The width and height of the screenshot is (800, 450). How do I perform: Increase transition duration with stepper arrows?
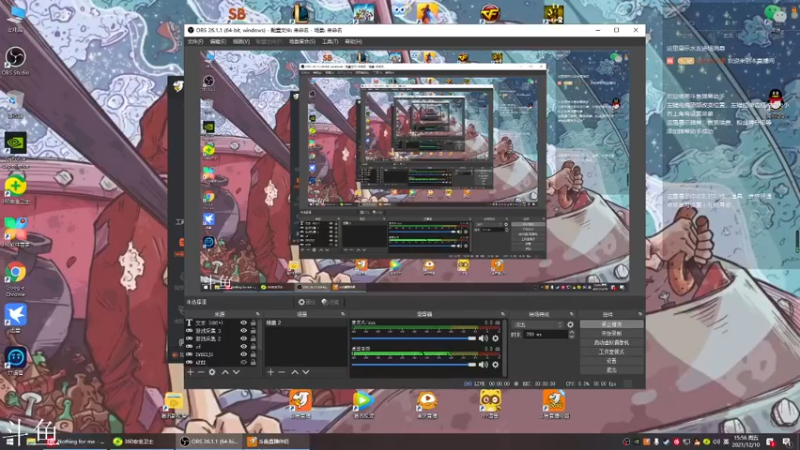click(x=571, y=333)
